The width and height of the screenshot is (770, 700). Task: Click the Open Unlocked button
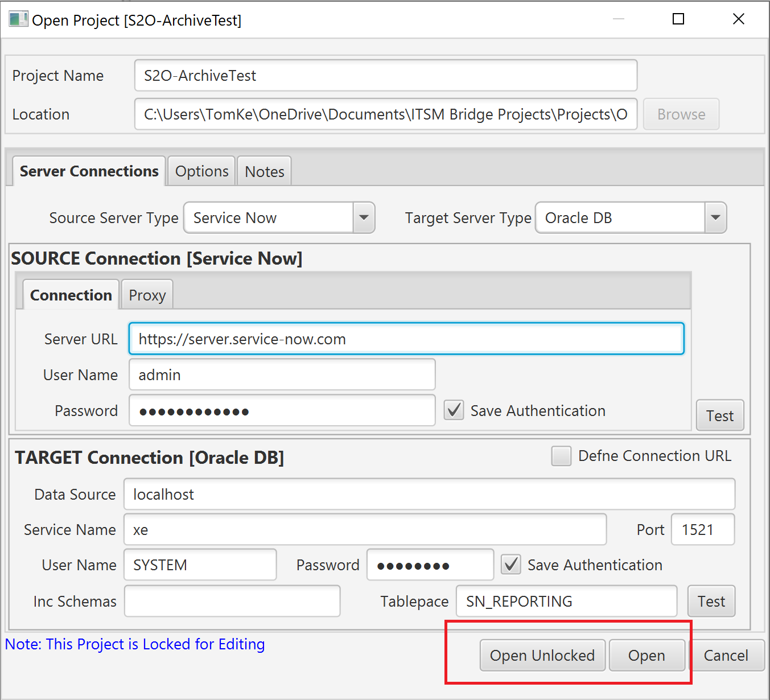(x=542, y=655)
